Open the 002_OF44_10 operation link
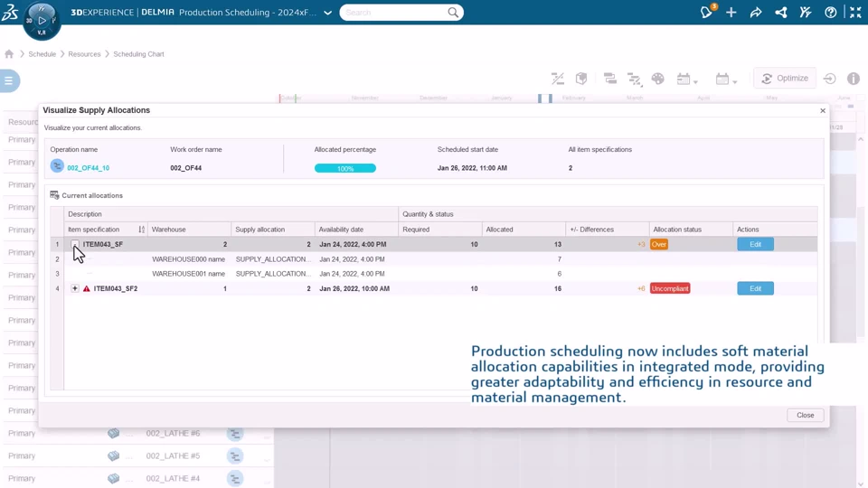The height and width of the screenshot is (488, 868). pos(88,168)
